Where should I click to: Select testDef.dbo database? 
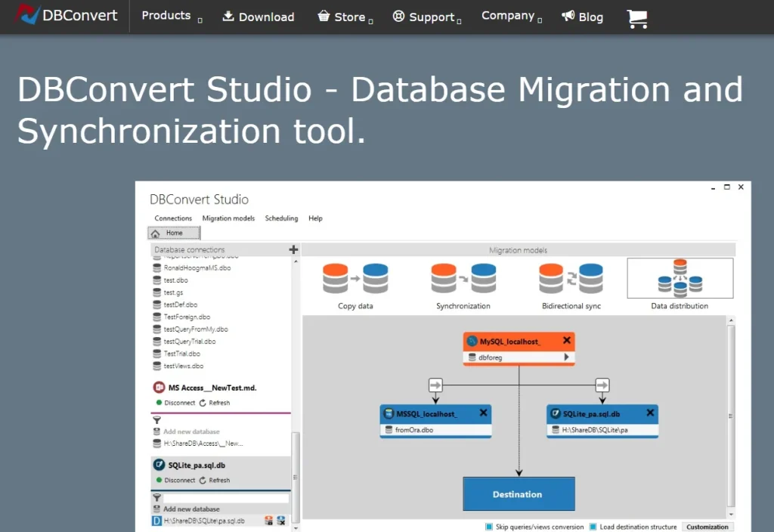point(175,305)
